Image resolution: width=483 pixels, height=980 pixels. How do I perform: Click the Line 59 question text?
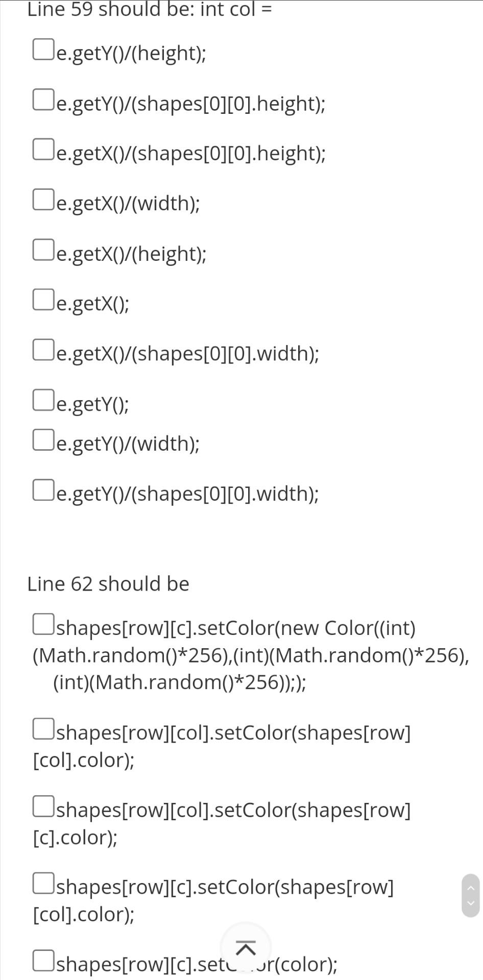pos(151,9)
